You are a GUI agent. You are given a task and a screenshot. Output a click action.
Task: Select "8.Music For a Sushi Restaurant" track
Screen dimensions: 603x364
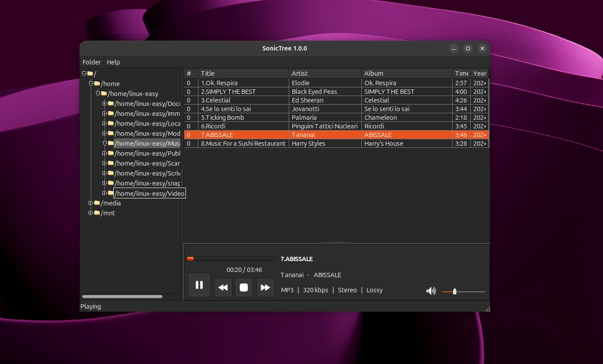tap(243, 144)
